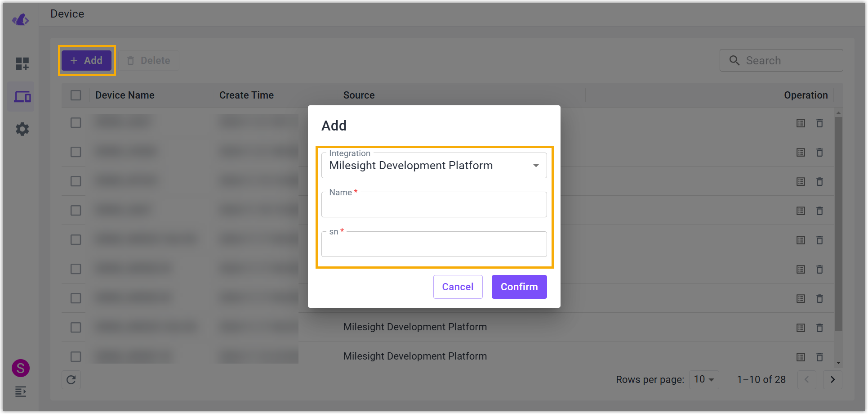Go to next page of devices

[x=832, y=379]
